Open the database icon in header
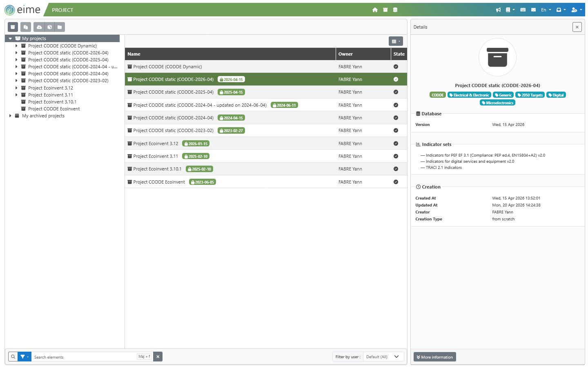588x368 pixels. tap(395, 10)
